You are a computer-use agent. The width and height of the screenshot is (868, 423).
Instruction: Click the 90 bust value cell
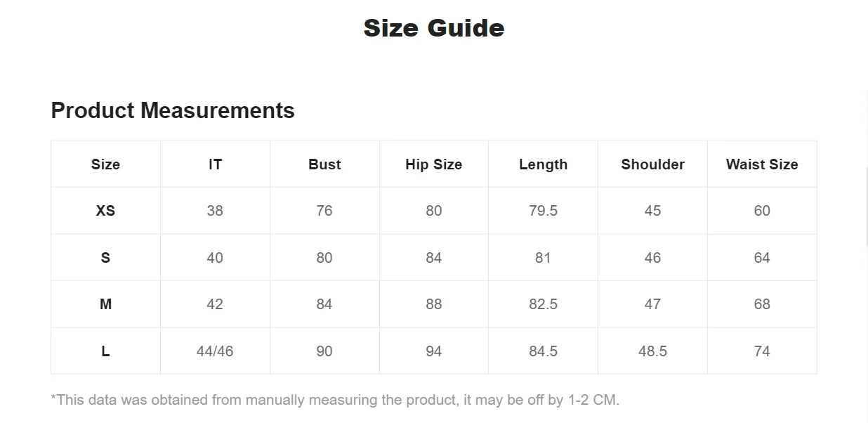point(324,351)
